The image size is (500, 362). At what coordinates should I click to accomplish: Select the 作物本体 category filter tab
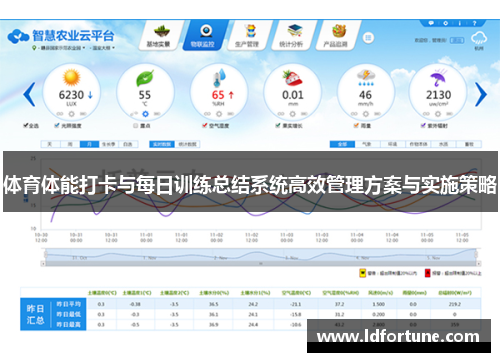(418, 144)
